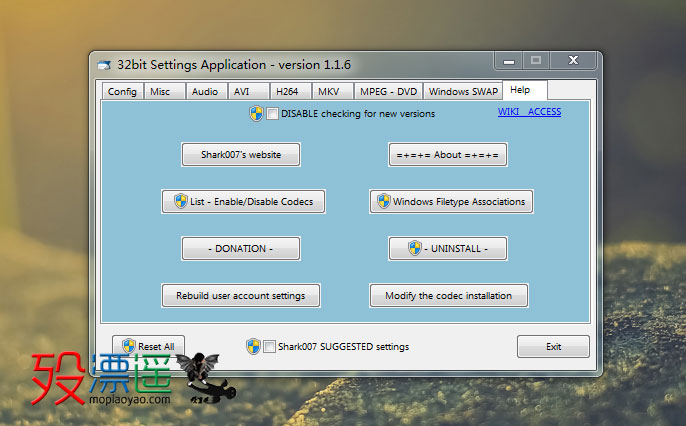This screenshot has width=686, height=426.
Task: Select the Help tab
Action: 525,90
